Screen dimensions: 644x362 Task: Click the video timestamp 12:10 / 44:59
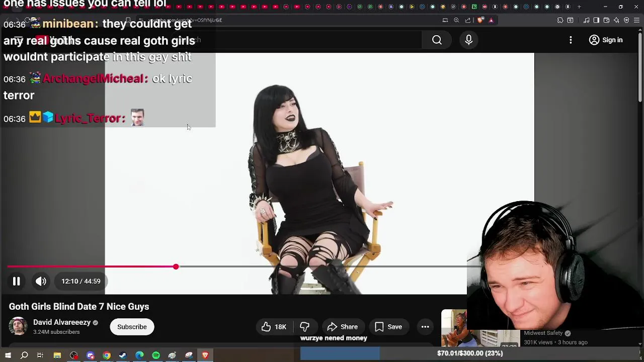click(x=81, y=282)
